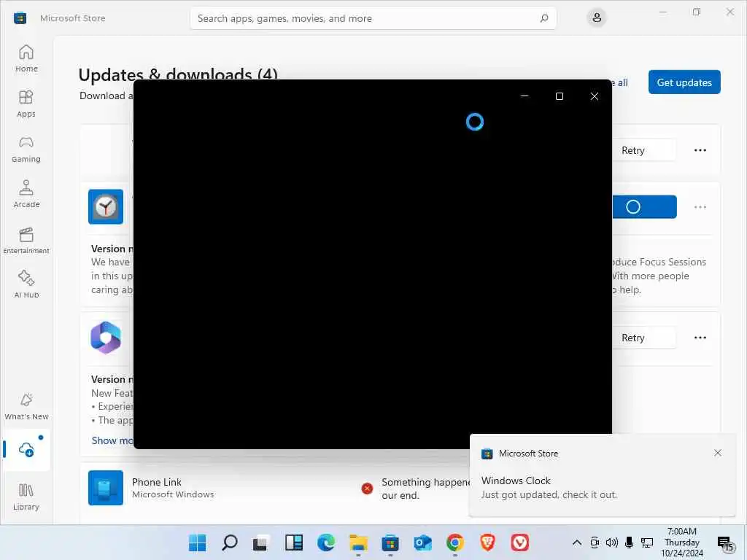The image size is (747, 560).
Task: Go to Home in Store sidebar
Action: click(26, 58)
